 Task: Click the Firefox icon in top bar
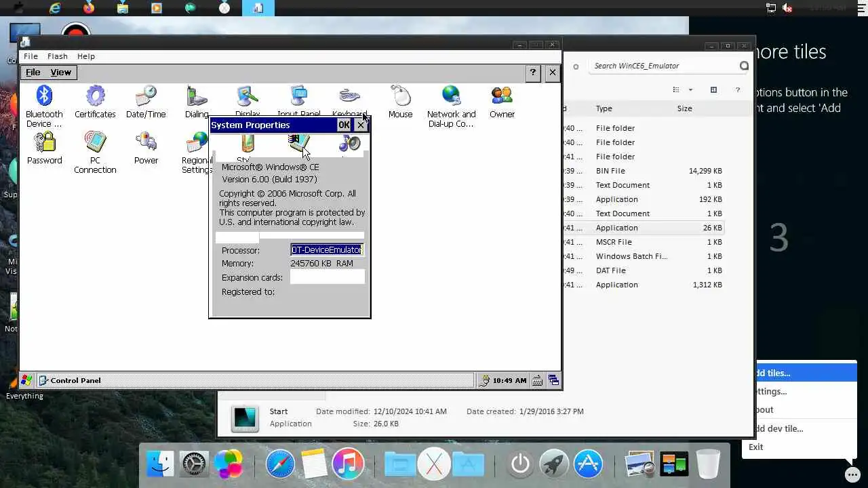click(x=89, y=8)
